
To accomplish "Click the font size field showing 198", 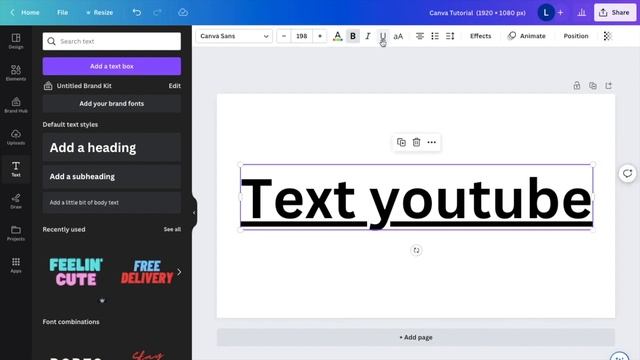I will point(302,36).
